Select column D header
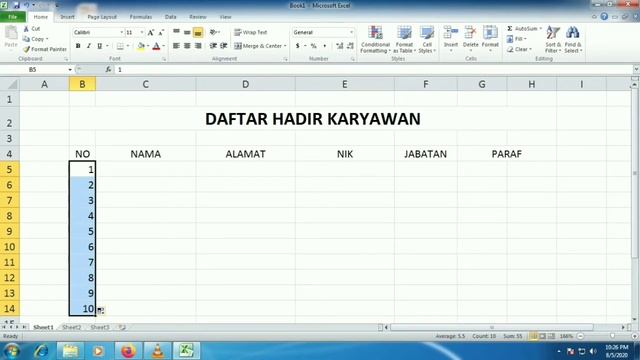 coord(245,84)
